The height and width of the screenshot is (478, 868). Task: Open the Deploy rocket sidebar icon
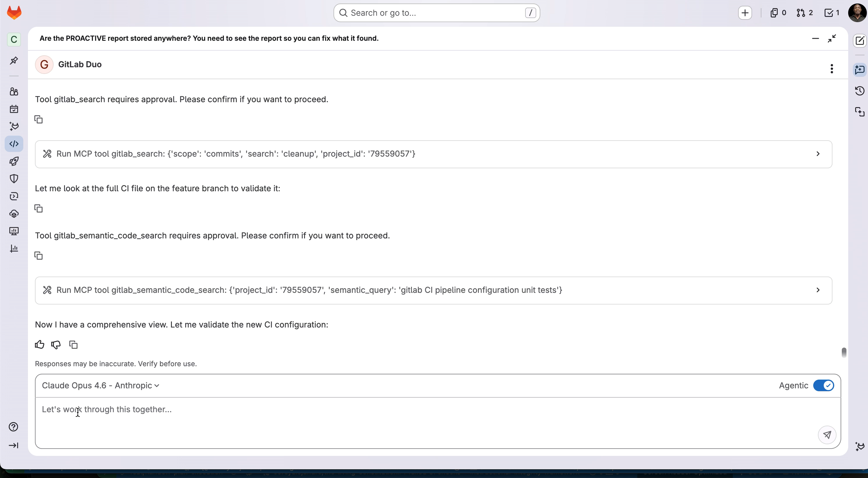click(x=14, y=161)
